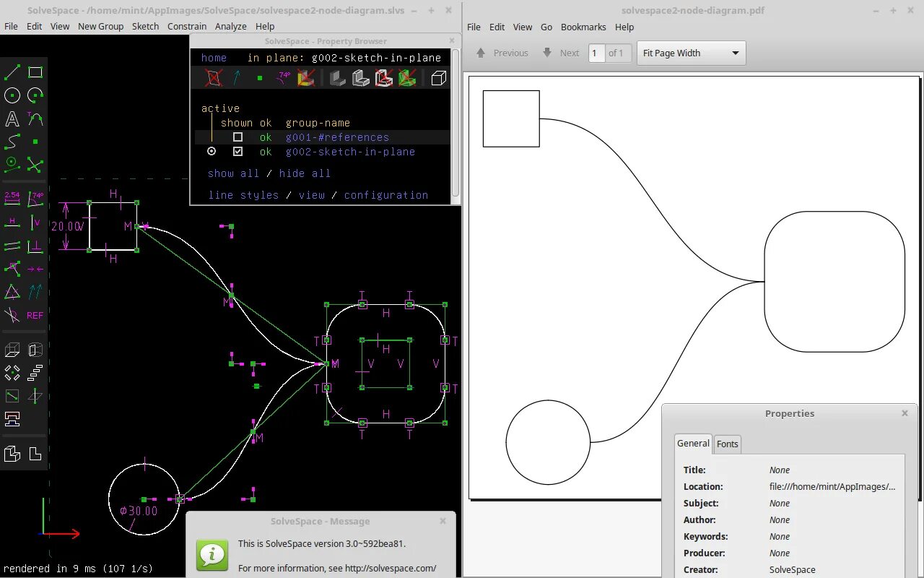Click the page number input field
Screen dimensions: 924x578
597,53
